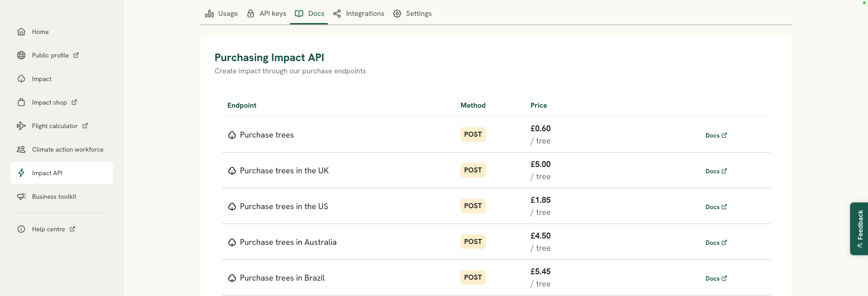This screenshot has height=296, width=868.
Task: Open Docs link for trees in Australia
Action: coord(716,243)
